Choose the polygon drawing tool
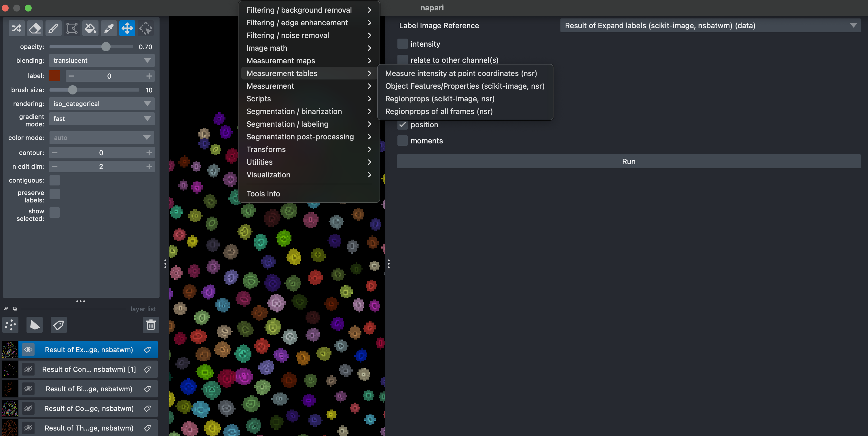The image size is (868, 436). (72, 28)
